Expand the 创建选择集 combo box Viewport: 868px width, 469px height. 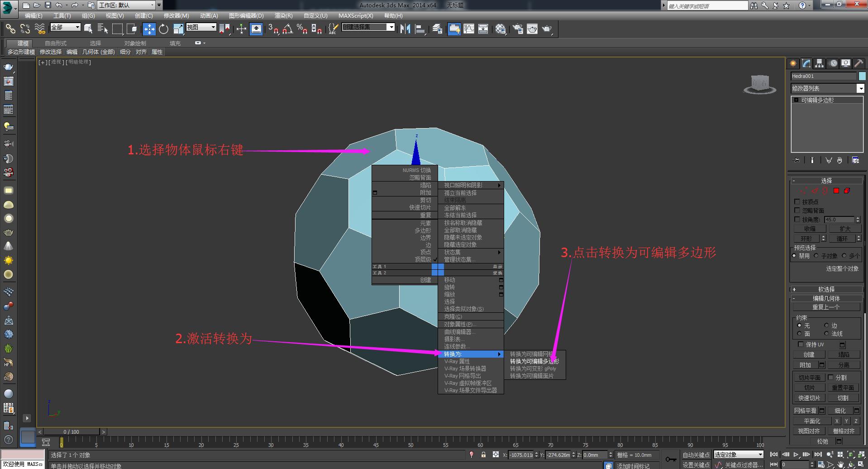tap(392, 27)
